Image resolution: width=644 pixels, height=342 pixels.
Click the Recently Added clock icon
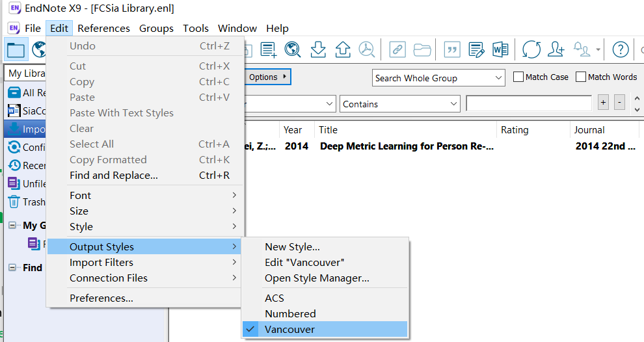click(14, 165)
